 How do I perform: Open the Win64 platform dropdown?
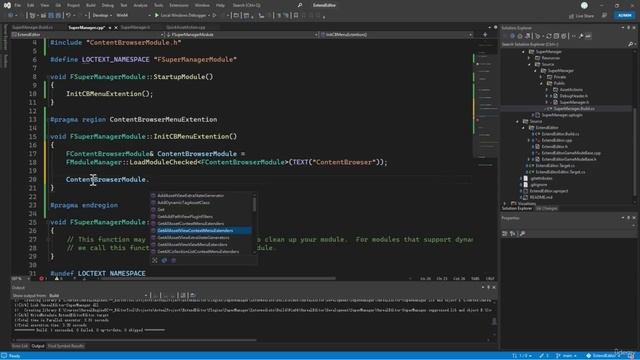coord(133,16)
